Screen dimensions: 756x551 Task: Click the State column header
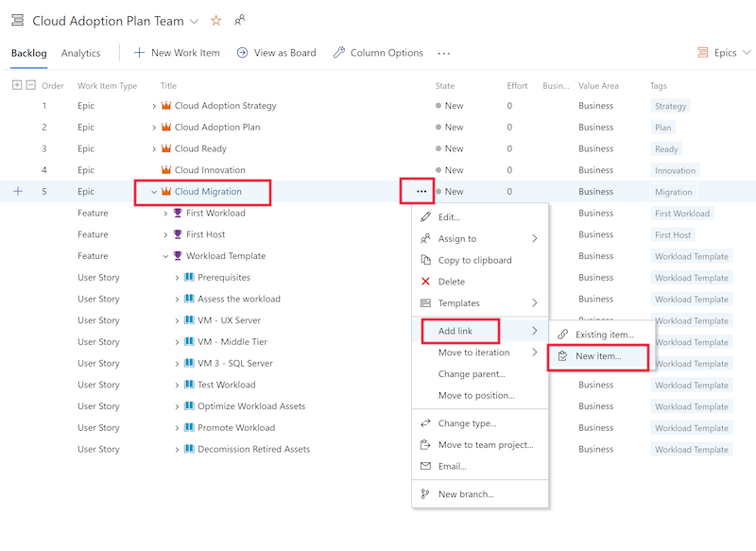click(444, 86)
